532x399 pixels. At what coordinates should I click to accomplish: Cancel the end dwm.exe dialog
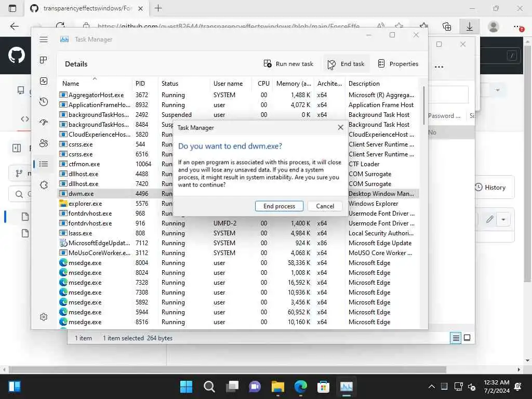point(325,206)
